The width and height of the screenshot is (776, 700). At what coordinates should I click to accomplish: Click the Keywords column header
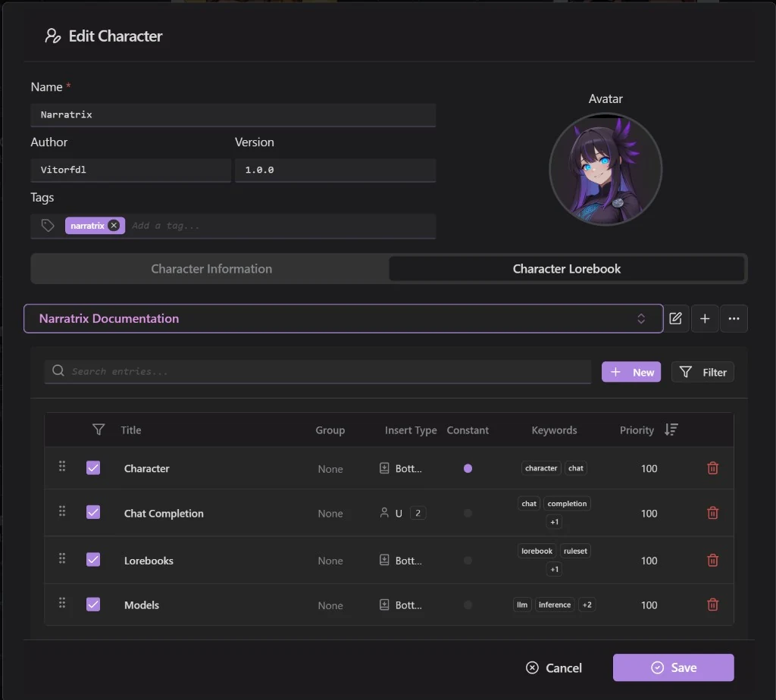click(554, 430)
